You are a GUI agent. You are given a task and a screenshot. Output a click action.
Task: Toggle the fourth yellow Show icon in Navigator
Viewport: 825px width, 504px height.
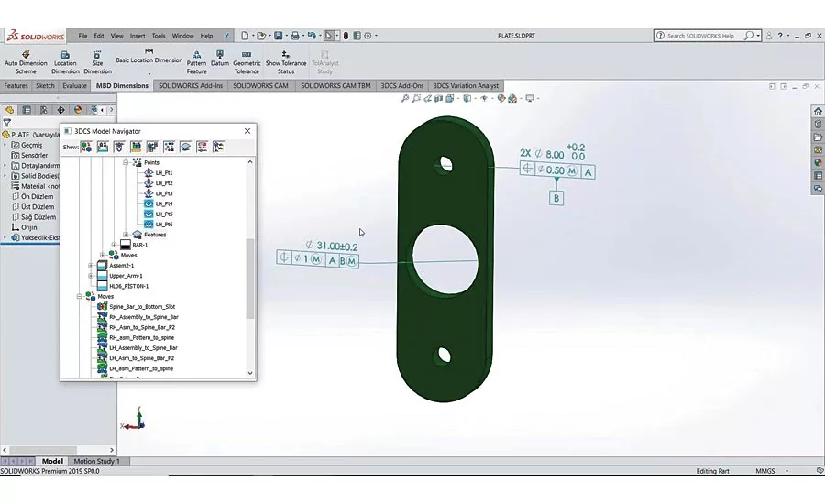[136, 147]
